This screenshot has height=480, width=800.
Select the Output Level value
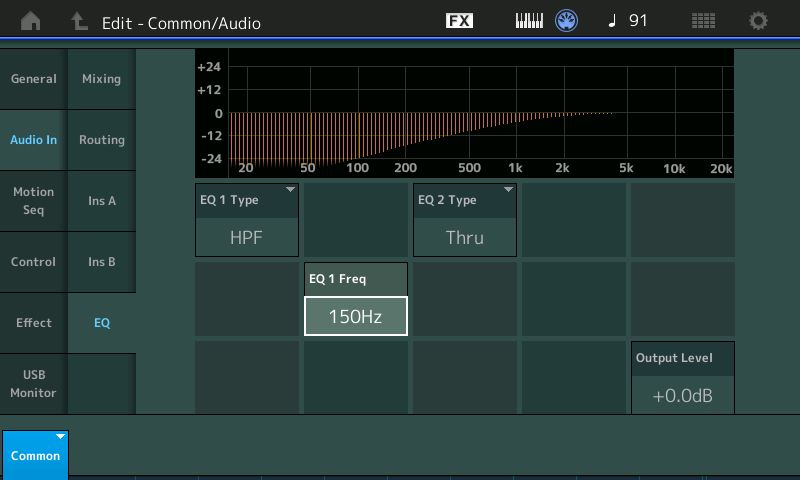click(x=682, y=396)
